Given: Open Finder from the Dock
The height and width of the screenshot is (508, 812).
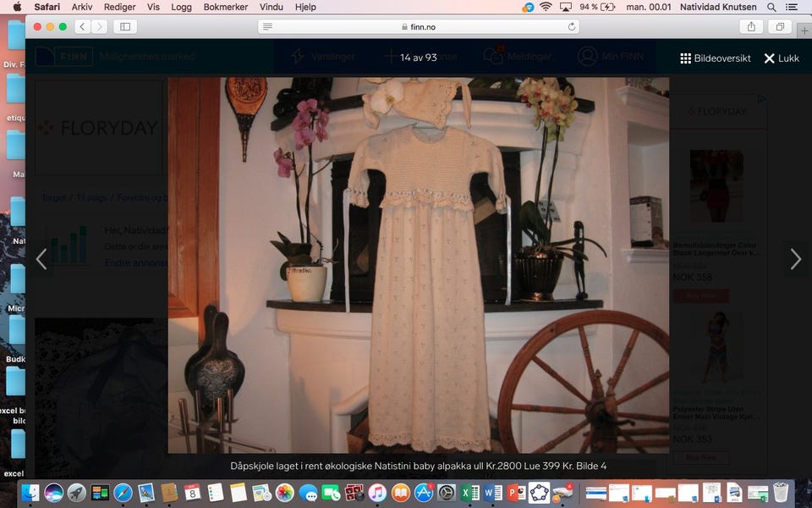Looking at the screenshot, I should [30, 493].
